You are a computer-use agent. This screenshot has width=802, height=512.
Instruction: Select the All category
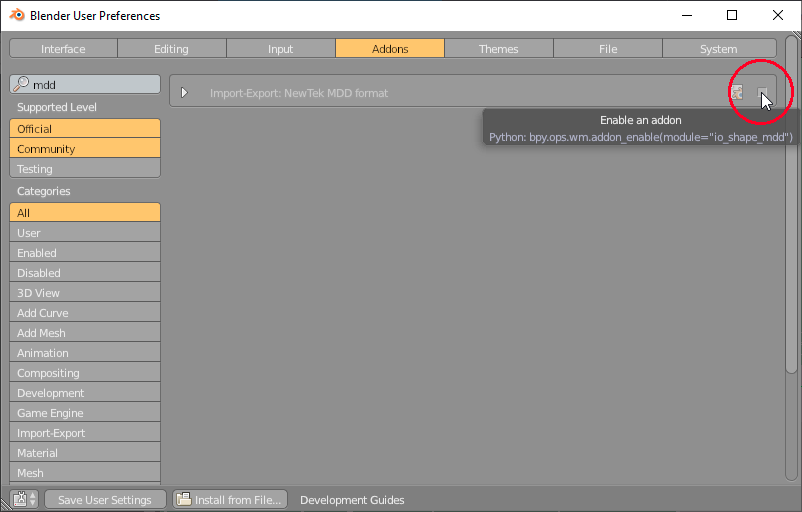click(x=85, y=212)
